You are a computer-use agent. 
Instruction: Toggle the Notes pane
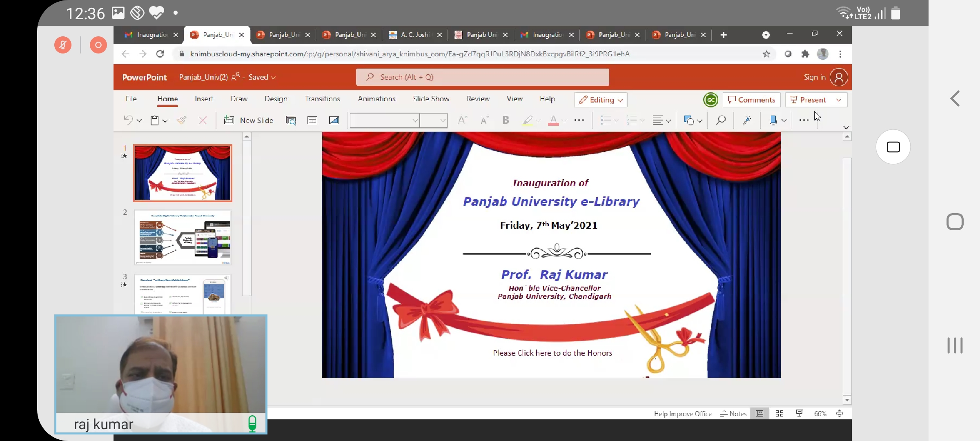(733, 414)
